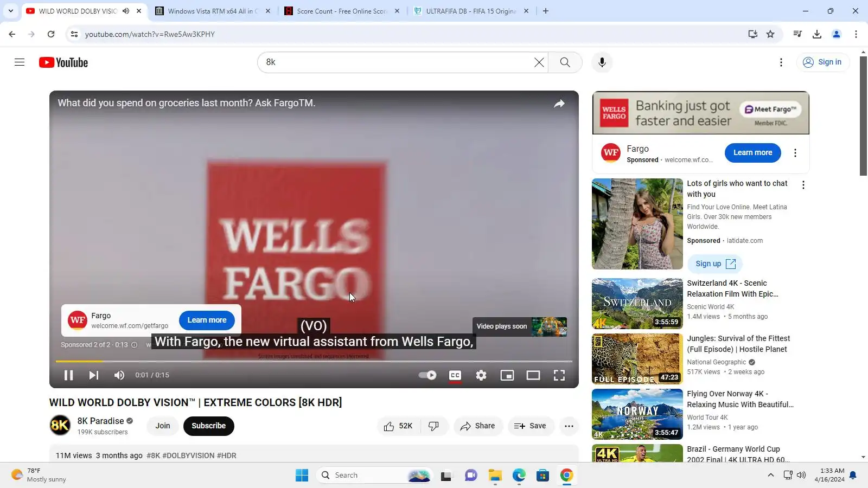The image size is (868, 488).
Task: Subscribe to 8K Paradise
Action: (208, 426)
